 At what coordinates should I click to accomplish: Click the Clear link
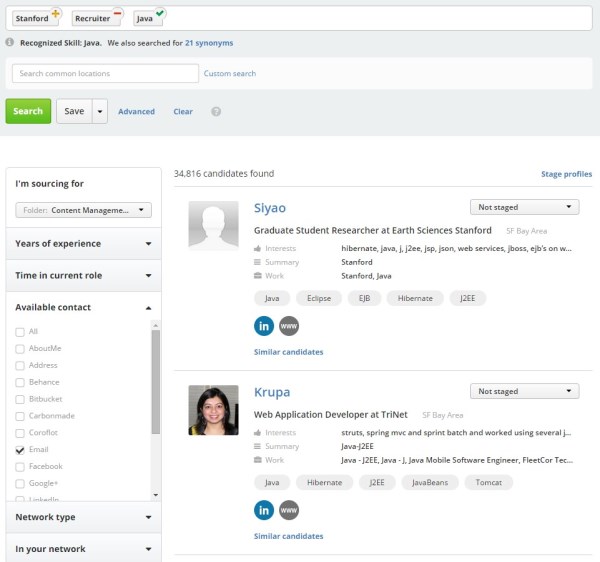tap(183, 111)
